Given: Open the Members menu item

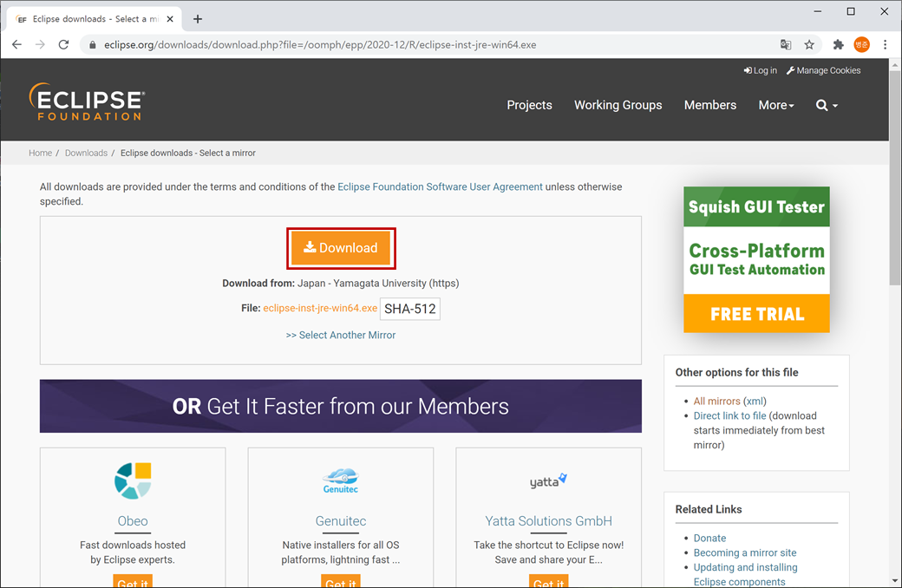Looking at the screenshot, I should [709, 105].
